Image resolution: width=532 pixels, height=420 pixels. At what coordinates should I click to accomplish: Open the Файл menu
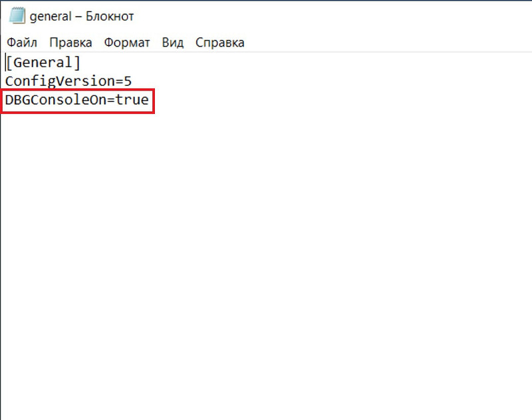point(21,43)
